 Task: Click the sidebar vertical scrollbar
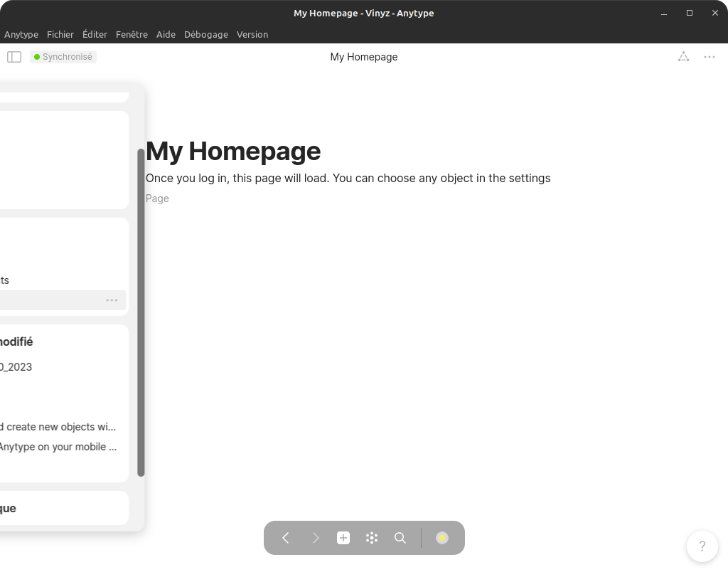[141, 313]
